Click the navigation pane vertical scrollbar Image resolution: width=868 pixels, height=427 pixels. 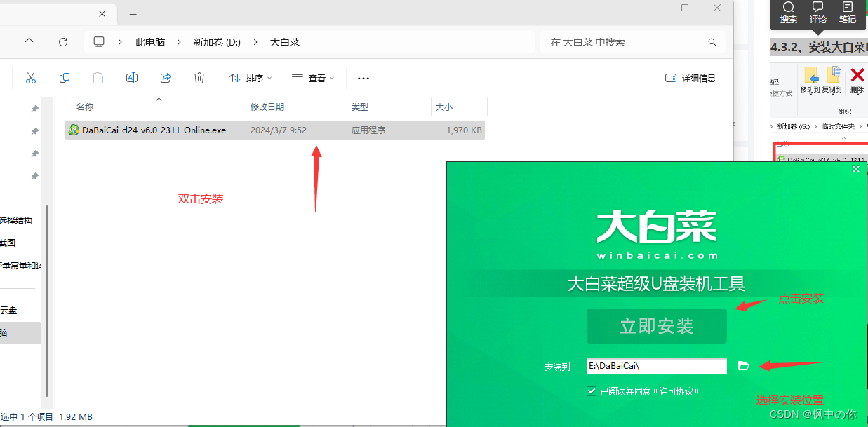[x=47, y=300]
